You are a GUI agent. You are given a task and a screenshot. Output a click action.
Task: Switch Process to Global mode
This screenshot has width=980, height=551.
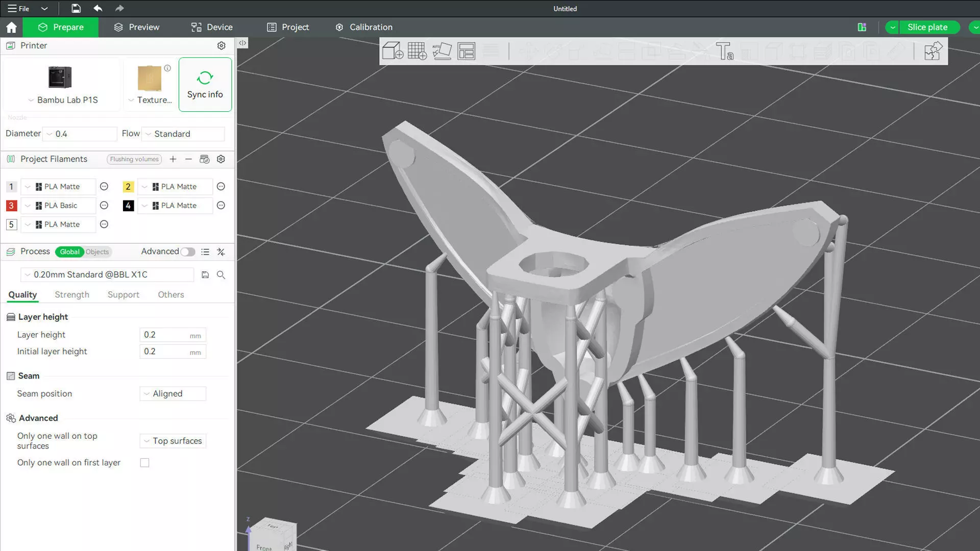[69, 252]
